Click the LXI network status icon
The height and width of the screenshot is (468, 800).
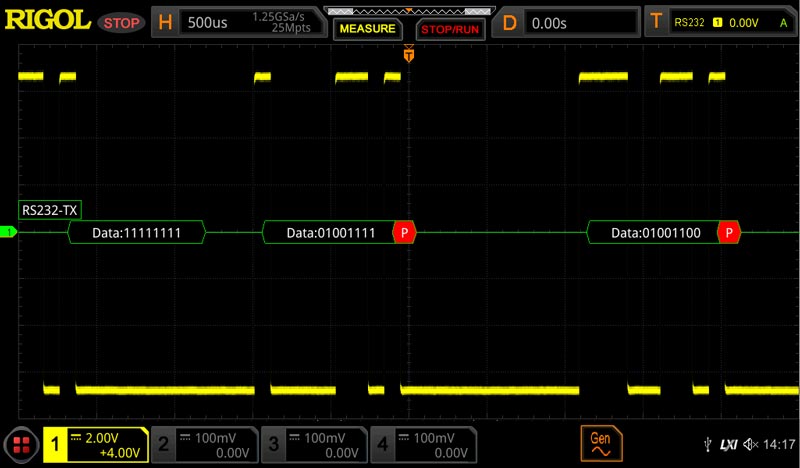(729, 443)
